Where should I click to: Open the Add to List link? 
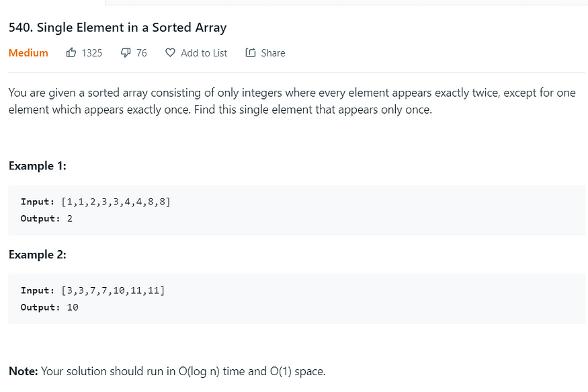(204, 53)
